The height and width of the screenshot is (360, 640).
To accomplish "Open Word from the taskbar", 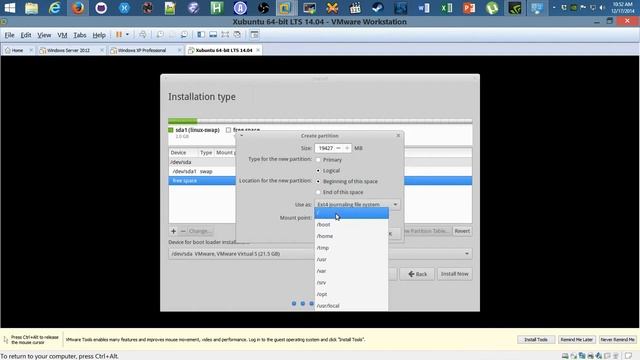I will (424, 8).
